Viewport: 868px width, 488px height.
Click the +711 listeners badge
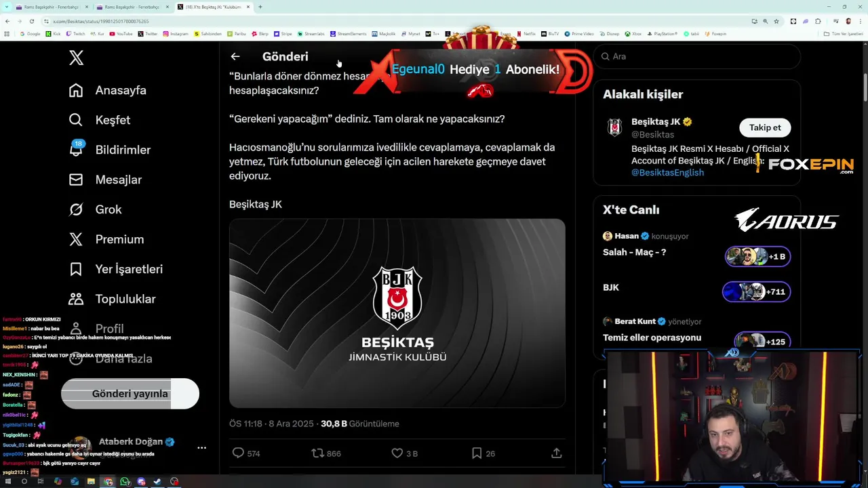tap(756, 292)
